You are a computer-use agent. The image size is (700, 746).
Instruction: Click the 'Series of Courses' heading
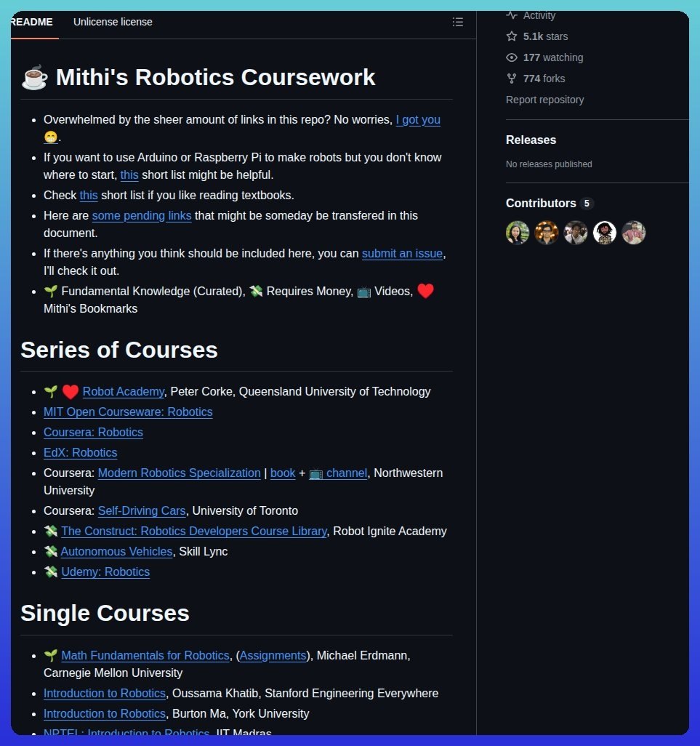click(119, 350)
